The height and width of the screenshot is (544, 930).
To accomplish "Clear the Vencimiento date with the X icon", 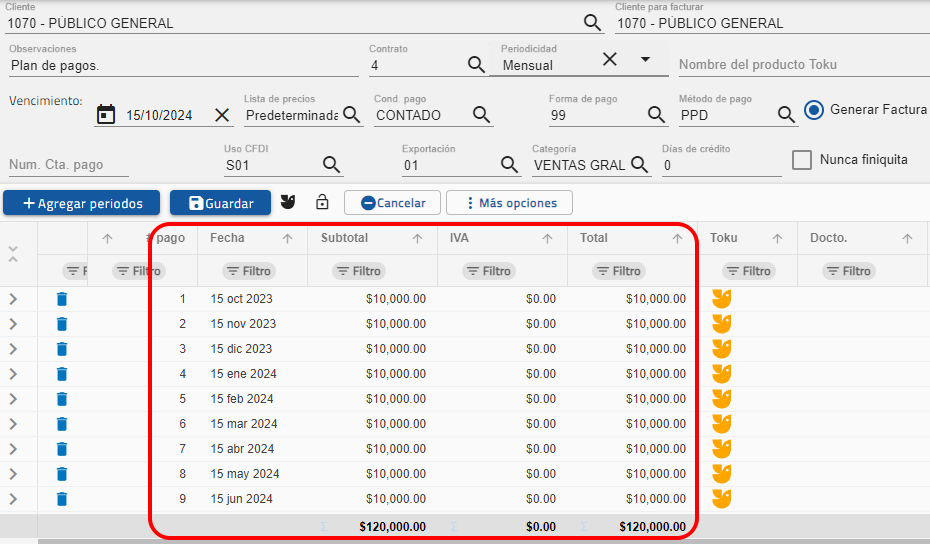I will click(x=223, y=114).
